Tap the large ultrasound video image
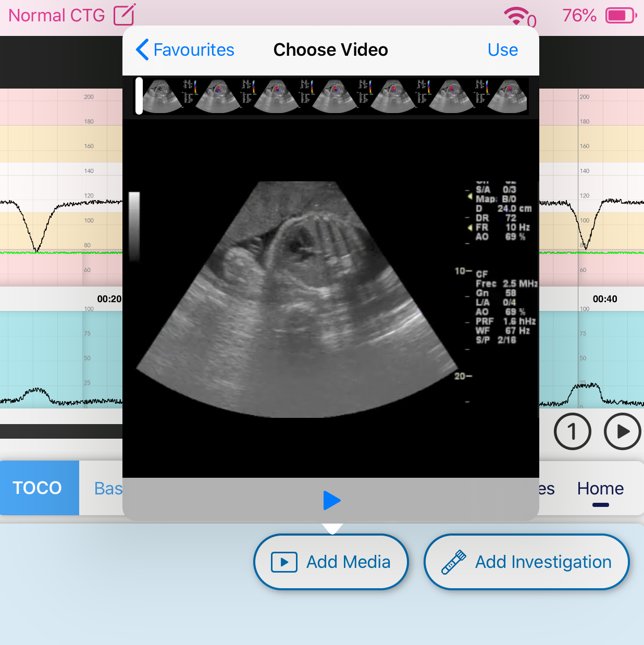Screen dimensions: 644x645 click(297, 300)
